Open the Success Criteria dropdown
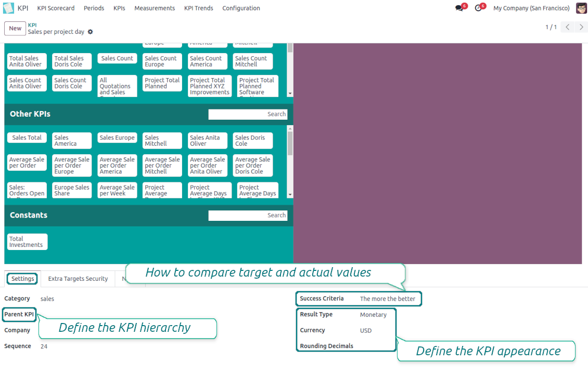 [387, 299]
